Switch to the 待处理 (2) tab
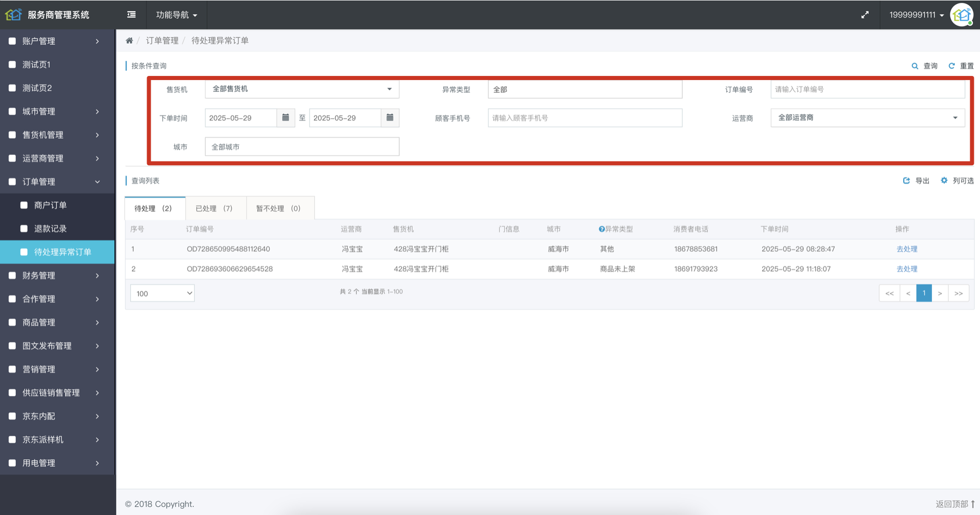980x515 pixels. click(155, 208)
